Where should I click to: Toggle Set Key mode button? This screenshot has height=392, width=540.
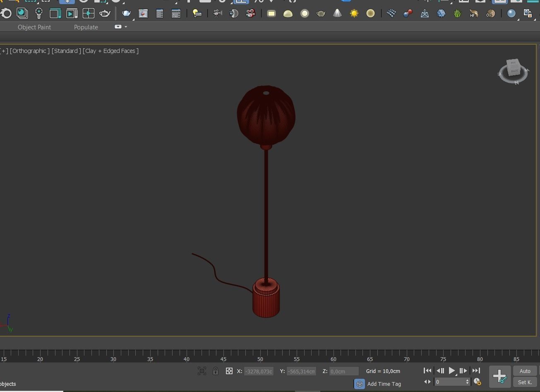(525, 382)
